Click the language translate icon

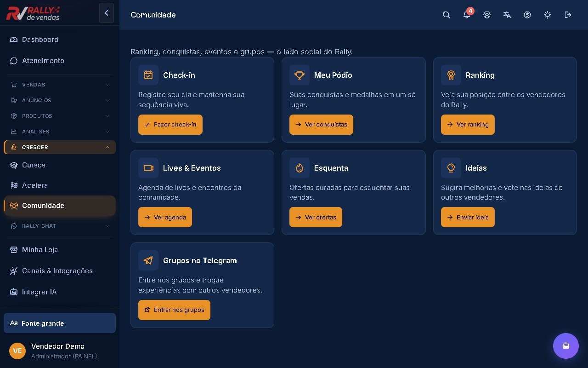coord(507,15)
